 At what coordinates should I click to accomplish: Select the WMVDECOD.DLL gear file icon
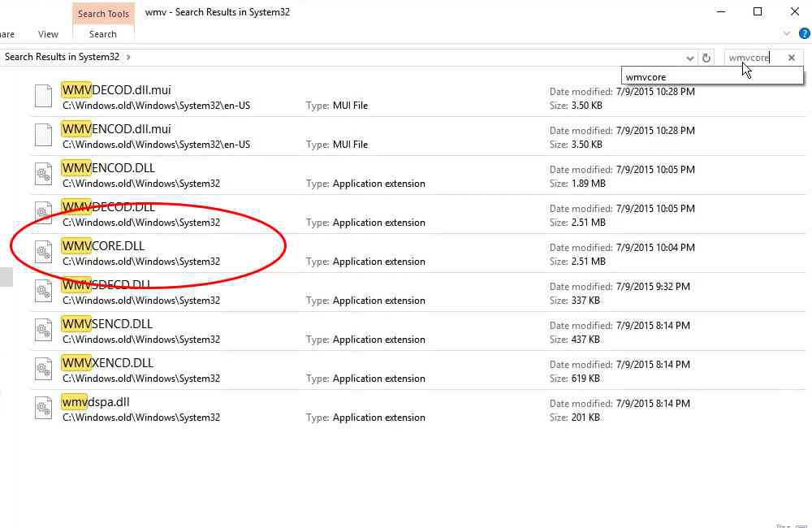[44, 213]
